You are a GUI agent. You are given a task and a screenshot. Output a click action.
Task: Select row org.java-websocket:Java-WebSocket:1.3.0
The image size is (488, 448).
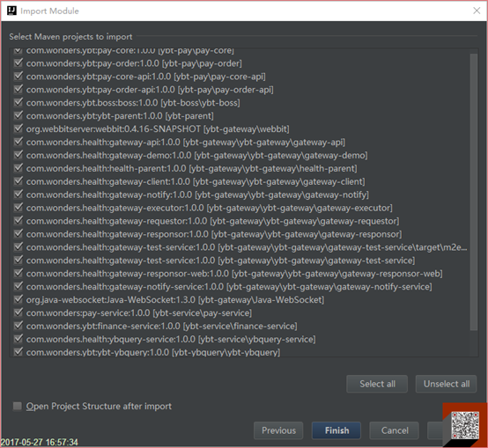[x=240, y=300]
